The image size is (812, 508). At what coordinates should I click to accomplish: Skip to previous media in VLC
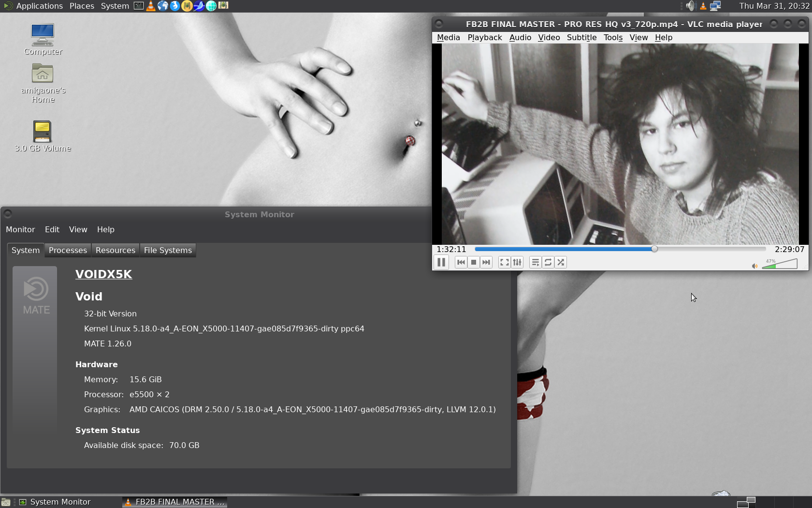pyautogui.click(x=461, y=262)
